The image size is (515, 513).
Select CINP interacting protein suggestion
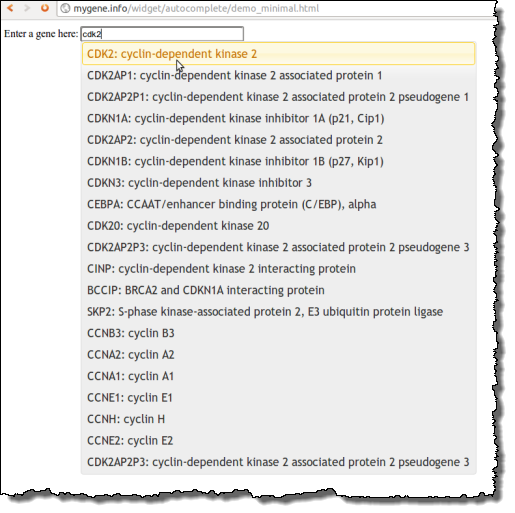(279, 269)
